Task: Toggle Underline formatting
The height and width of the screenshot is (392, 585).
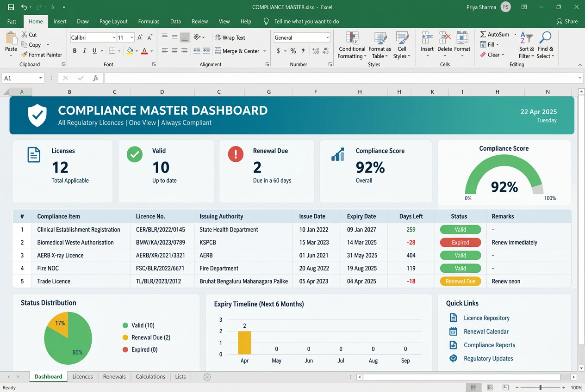Action: [94, 51]
